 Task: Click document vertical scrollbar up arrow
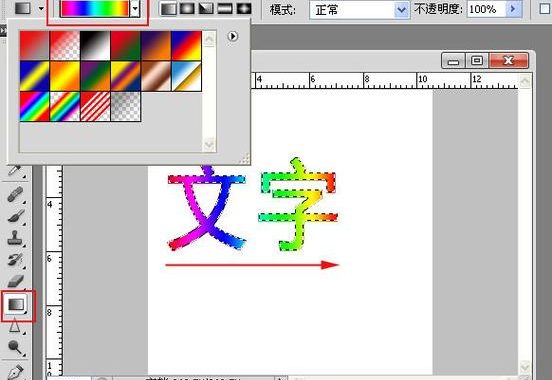(x=525, y=81)
